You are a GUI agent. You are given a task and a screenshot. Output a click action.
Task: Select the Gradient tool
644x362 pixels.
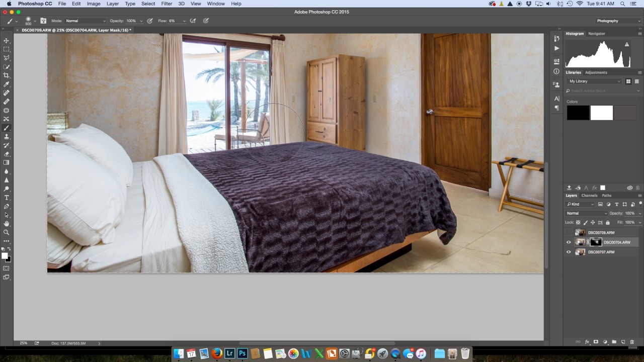(x=7, y=162)
